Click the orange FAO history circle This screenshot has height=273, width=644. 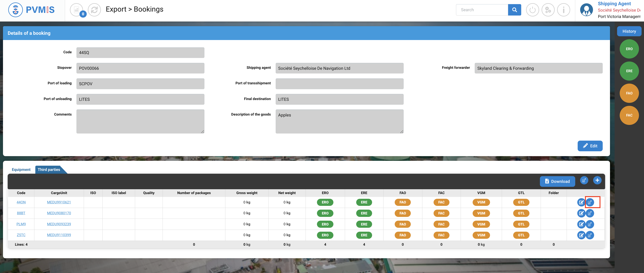click(629, 93)
